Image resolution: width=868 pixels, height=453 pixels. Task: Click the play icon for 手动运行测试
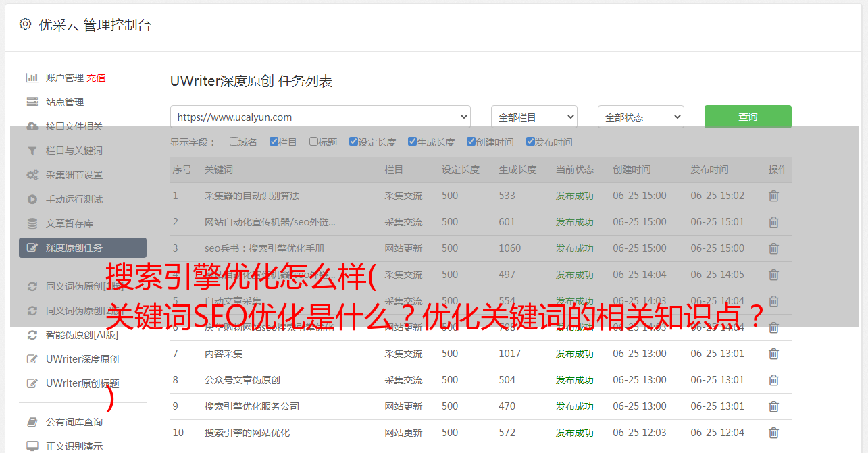click(x=32, y=199)
